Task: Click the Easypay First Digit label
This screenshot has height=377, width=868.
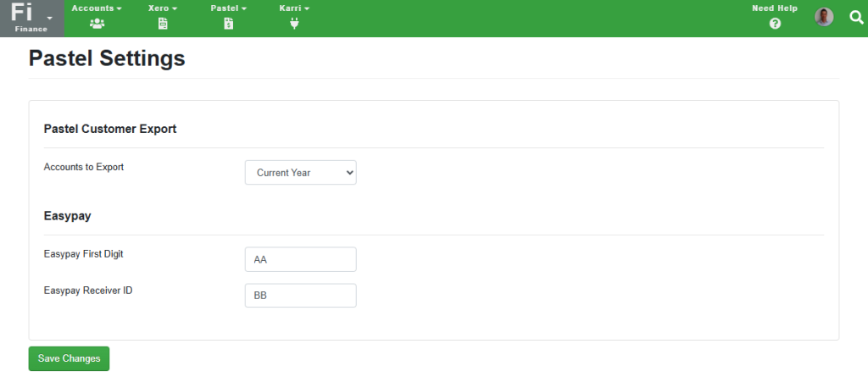Action: tap(84, 254)
